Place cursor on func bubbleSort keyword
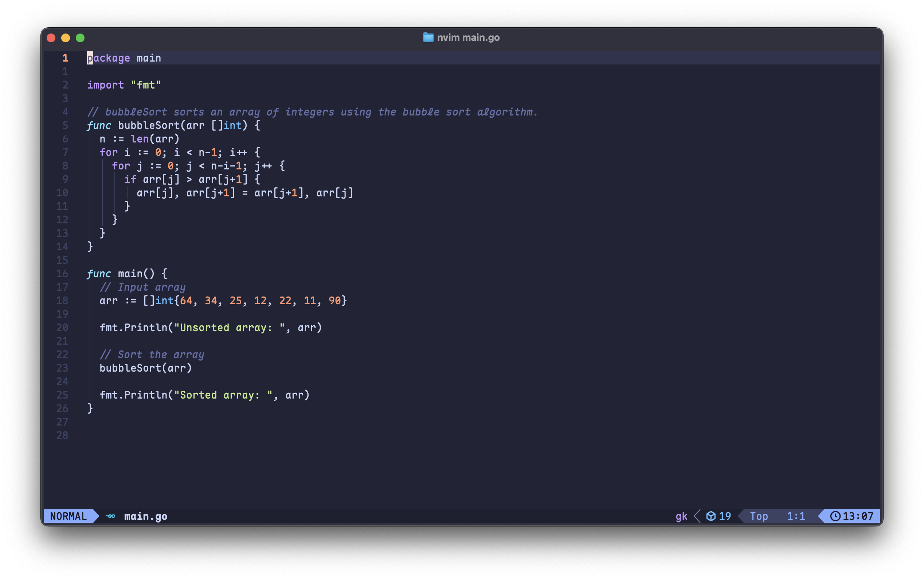This screenshot has height=580, width=924. [99, 125]
